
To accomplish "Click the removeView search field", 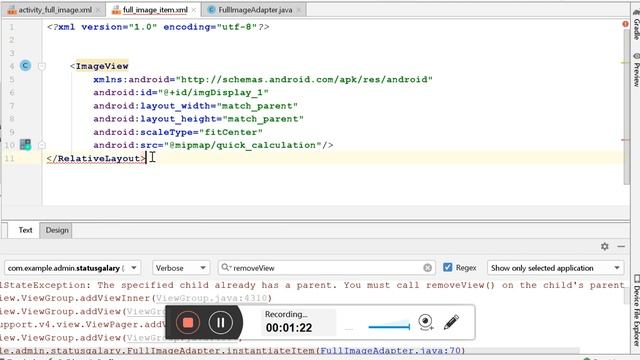I will point(327,268).
